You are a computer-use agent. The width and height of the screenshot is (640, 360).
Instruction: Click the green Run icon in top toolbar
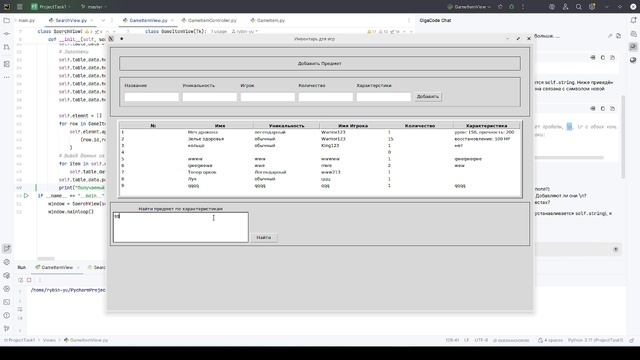coord(500,7)
